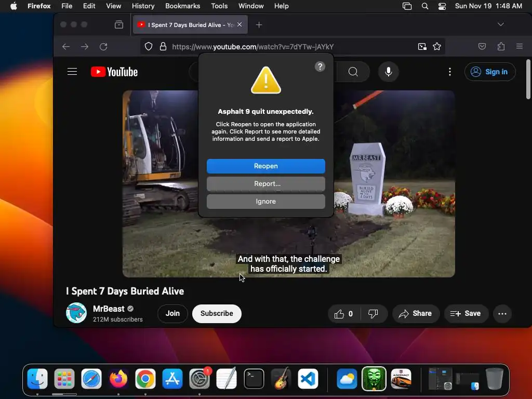Open the Bookmarks menu
This screenshot has height=399, width=532.
tap(182, 6)
